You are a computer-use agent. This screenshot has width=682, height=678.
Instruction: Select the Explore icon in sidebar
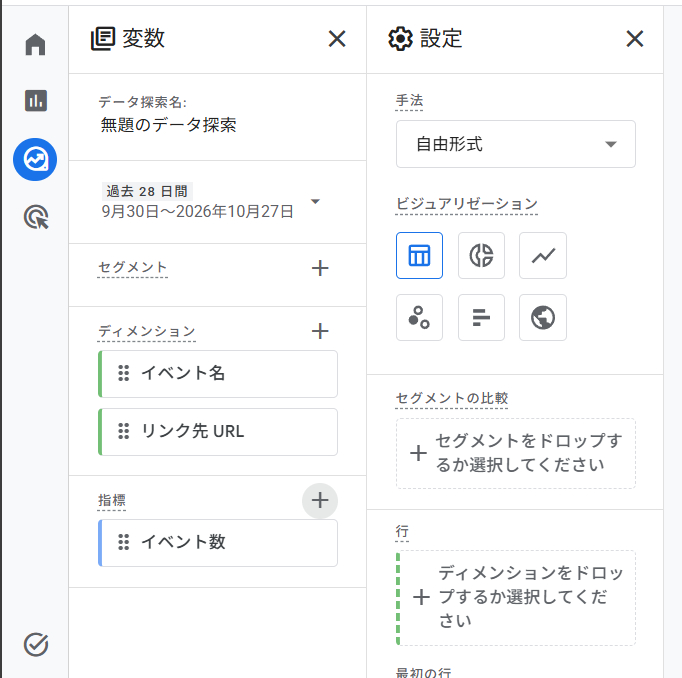pyautogui.click(x=35, y=159)
